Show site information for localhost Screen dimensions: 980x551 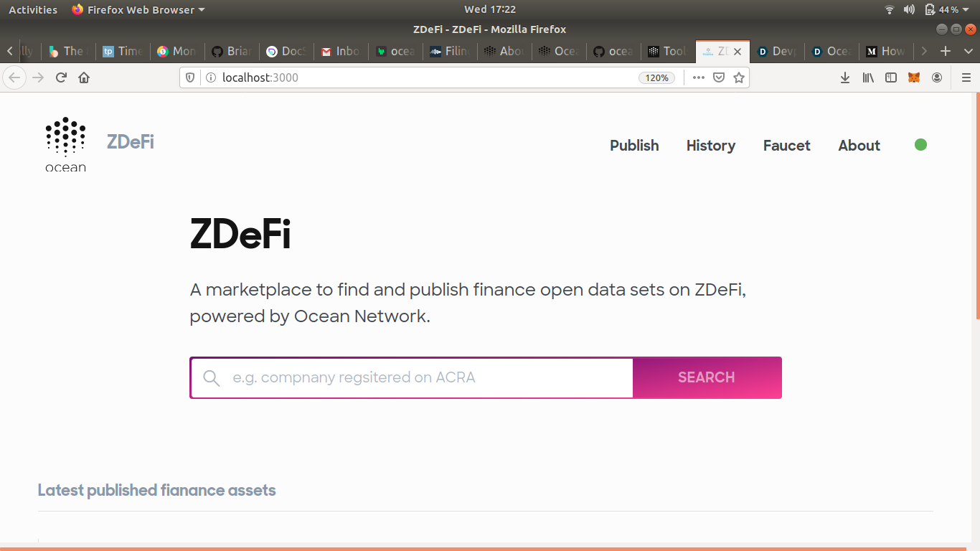click(x=211, y=77)
